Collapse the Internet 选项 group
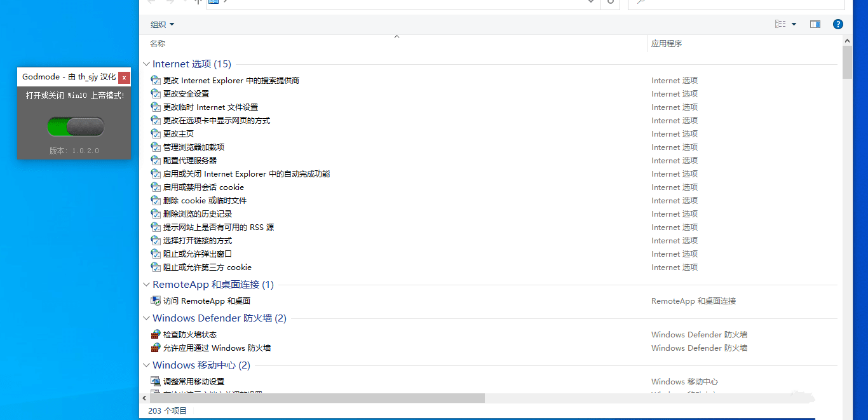The width and height of the screenshot is (868, 420). point(147,64)
